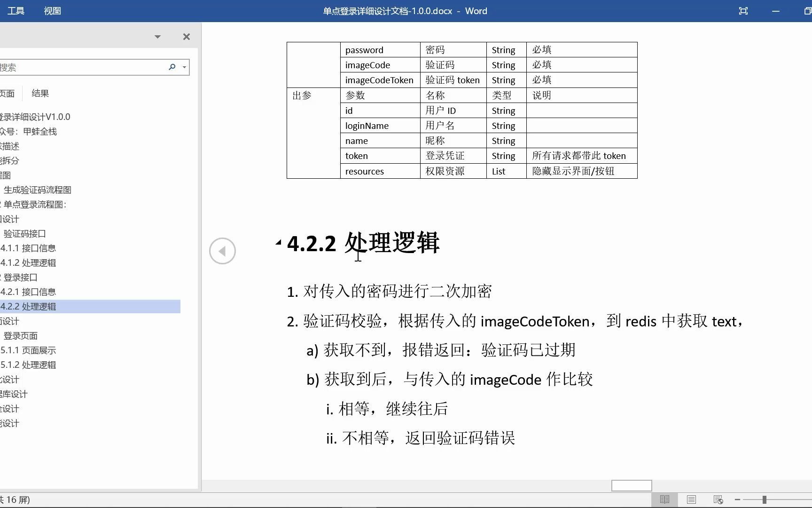The image size is (812, 508).
Task: Go to 4.1.1 接口信息 heading
Action: (28, 248)
